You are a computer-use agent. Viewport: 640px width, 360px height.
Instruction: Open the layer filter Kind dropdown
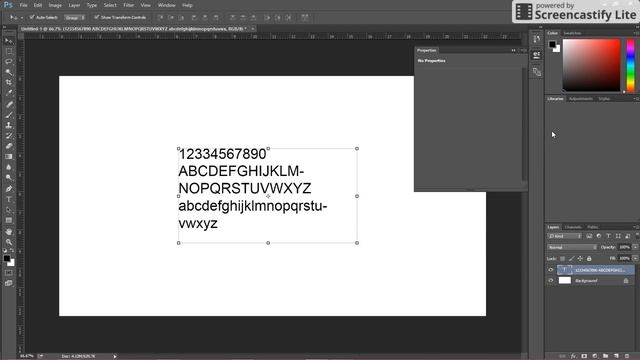(564, 236)
